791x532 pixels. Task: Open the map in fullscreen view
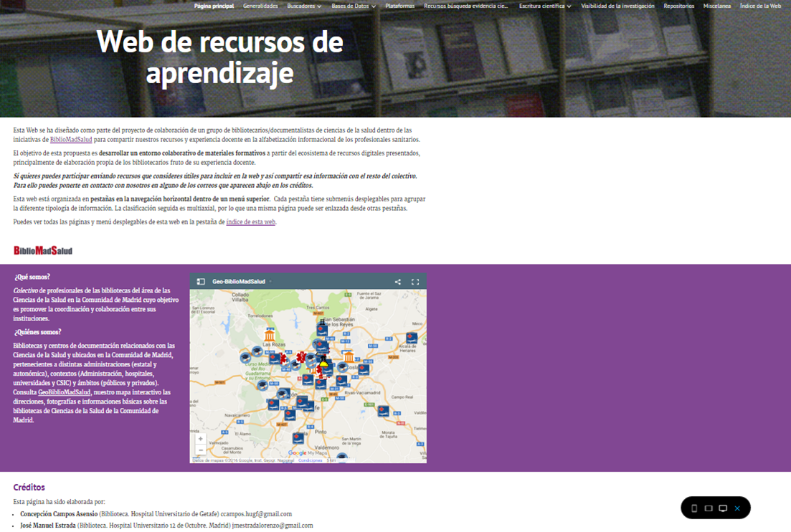pos(415,282)
